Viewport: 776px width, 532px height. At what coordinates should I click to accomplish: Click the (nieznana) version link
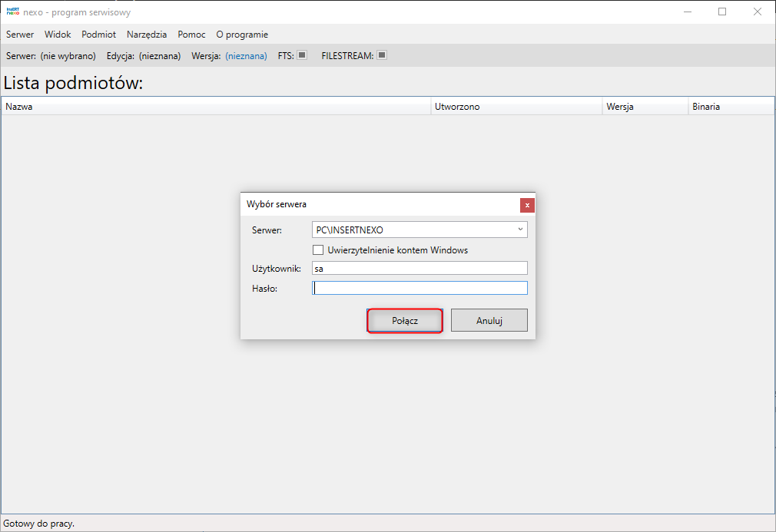coord(246,56)
